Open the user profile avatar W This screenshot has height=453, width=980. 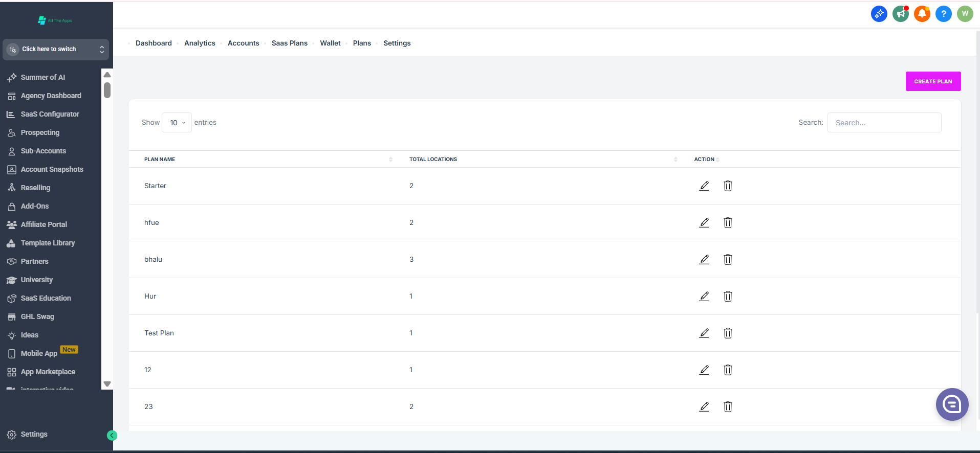click(x=965, y=14)
